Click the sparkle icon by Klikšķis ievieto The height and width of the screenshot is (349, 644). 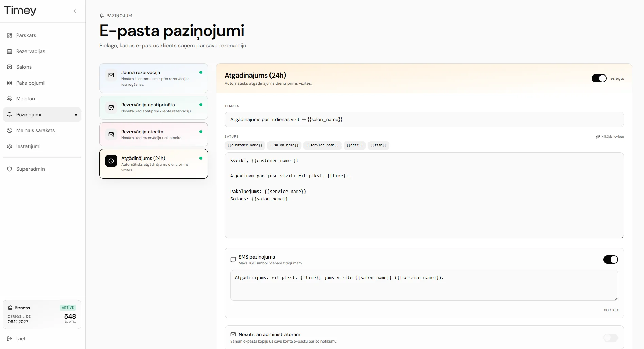coord(598,137)
